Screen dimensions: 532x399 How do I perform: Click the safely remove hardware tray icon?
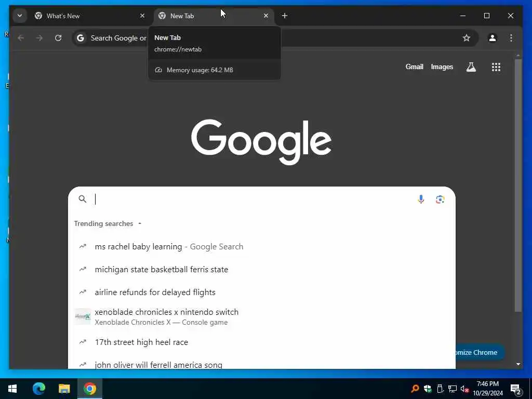coord(440,389)
